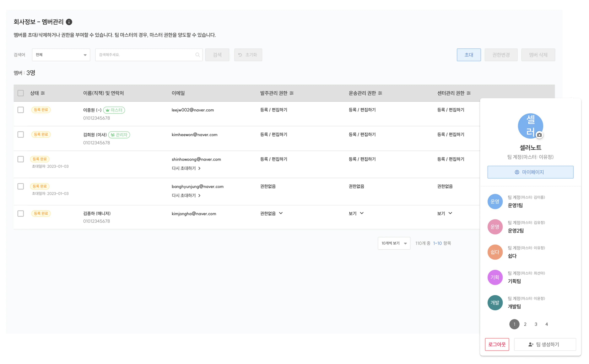Click the 멤버 삭제 button

538,55
